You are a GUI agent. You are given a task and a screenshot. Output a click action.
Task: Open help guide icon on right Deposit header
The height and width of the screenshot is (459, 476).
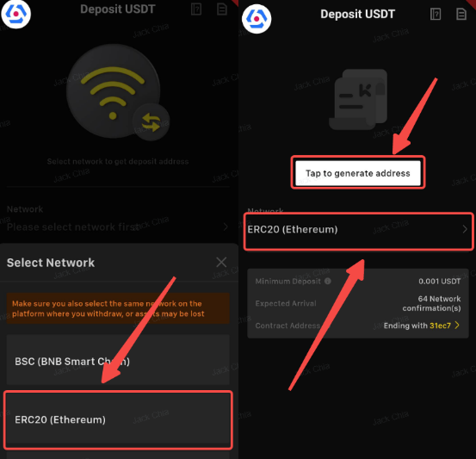coord(436,14)
